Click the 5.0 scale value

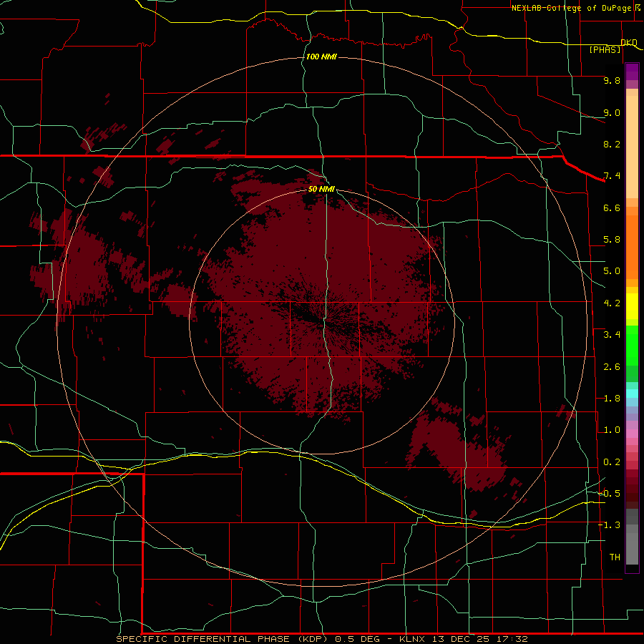612,271
